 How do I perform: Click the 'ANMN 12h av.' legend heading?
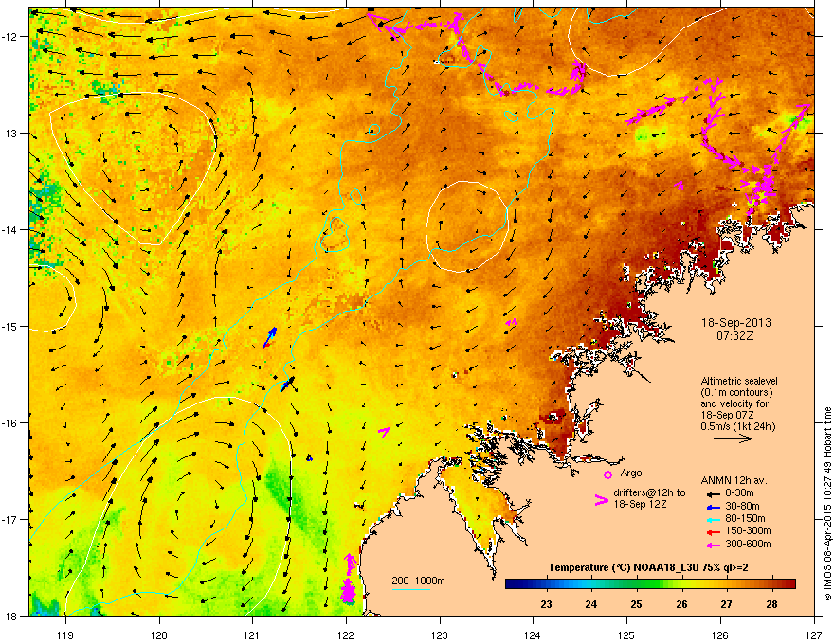click(x=734, y=480)
